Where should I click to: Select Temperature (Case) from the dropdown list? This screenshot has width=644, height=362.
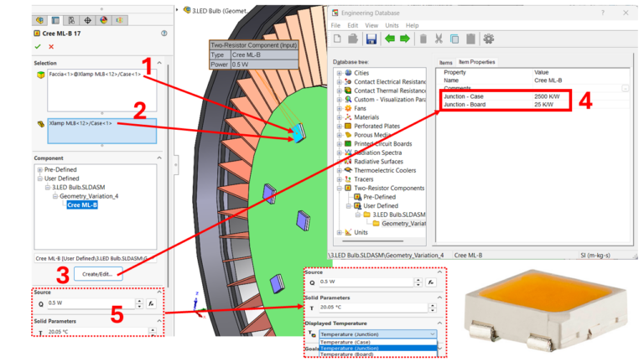345,342
